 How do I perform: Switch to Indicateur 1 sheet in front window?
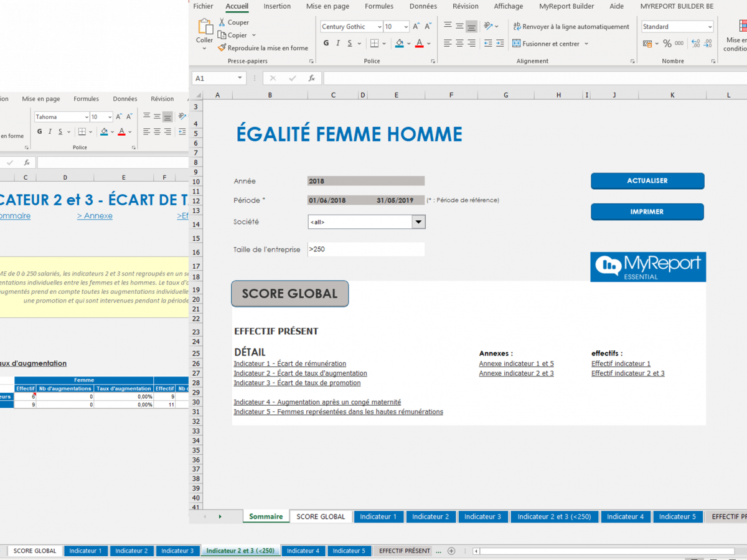coord(378,516)
